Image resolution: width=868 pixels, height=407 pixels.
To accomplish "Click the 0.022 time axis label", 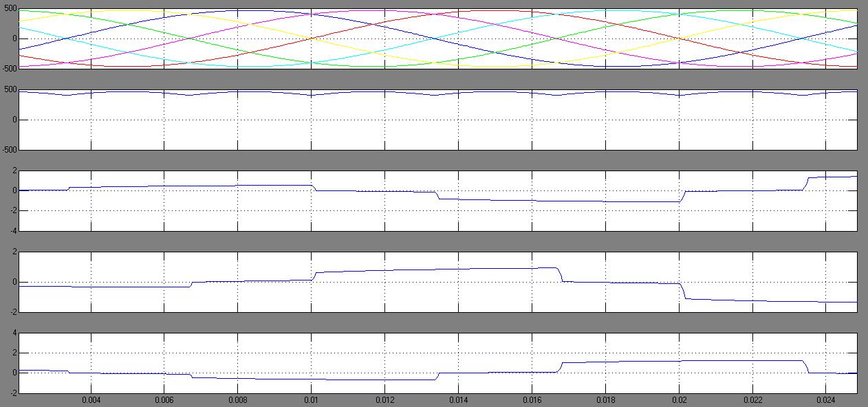I will 753,399.
